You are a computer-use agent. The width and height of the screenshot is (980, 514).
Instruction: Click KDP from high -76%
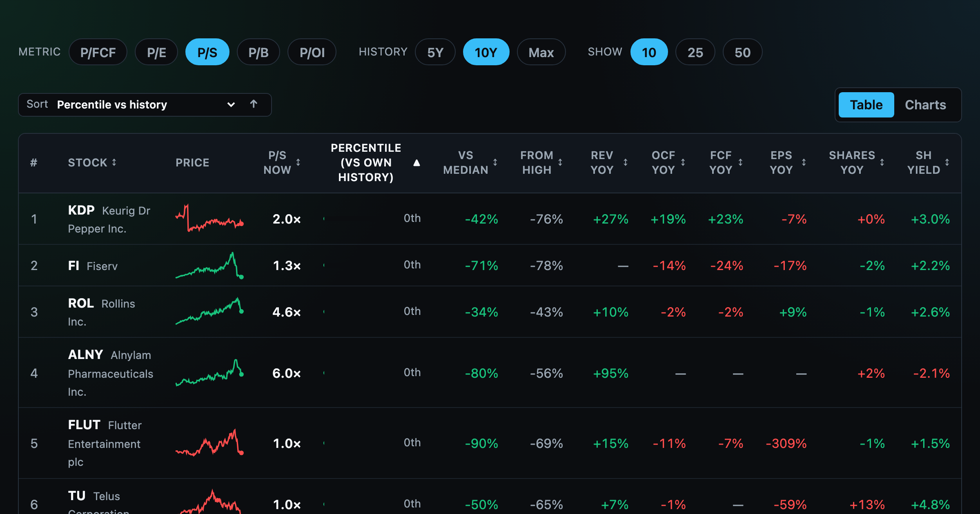546,219
